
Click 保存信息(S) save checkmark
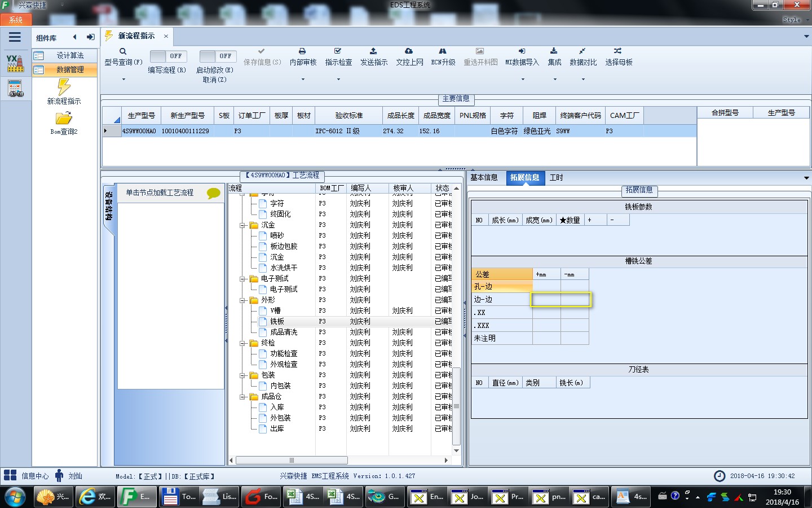click(262, 51)
